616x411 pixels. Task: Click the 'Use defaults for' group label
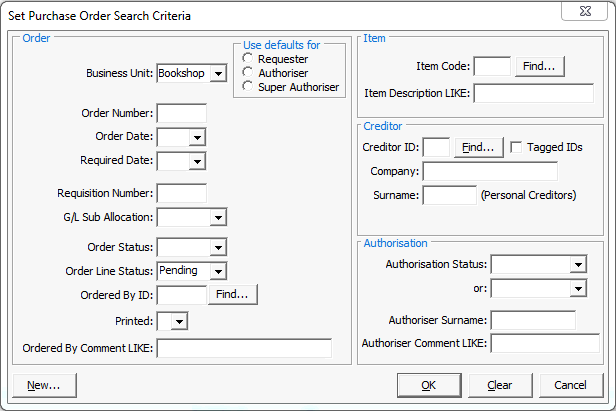pyautogui.click(x=281, y=45)
